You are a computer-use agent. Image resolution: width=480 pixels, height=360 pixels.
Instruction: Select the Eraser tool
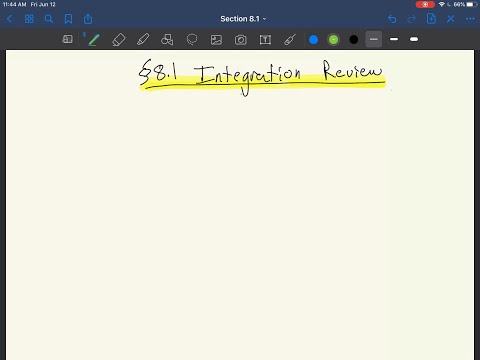[119, 40]
